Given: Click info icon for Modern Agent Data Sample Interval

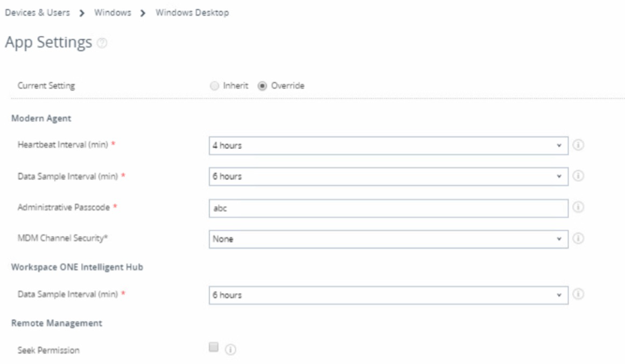Looking at the screenshot, I should coord(578,176).
